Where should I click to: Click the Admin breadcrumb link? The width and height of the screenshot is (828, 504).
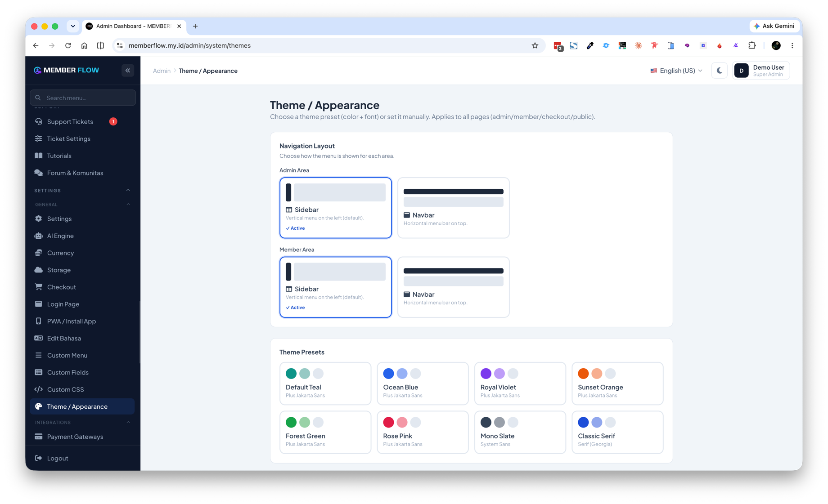pyautogui.click(x=162, y=71)
